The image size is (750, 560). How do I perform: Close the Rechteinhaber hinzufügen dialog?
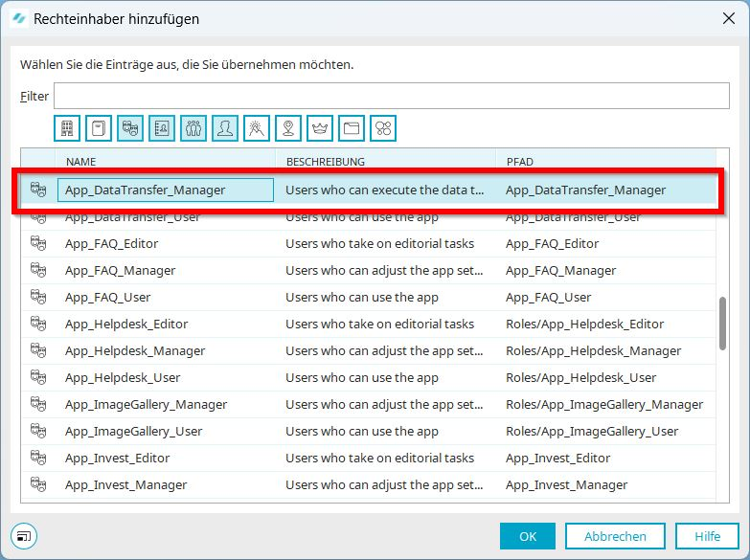(729, 18)
